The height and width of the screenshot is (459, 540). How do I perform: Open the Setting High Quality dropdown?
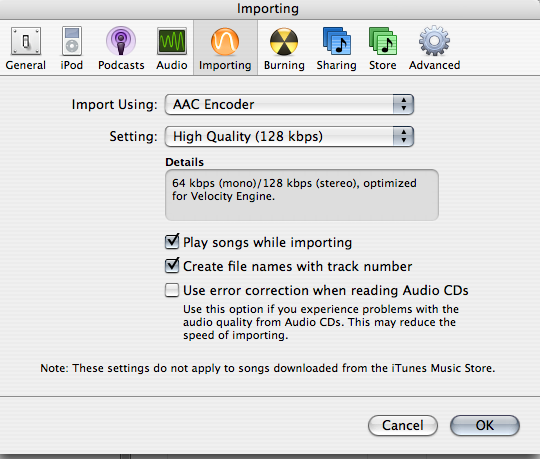pyautogui.click(x=289, y=136)
